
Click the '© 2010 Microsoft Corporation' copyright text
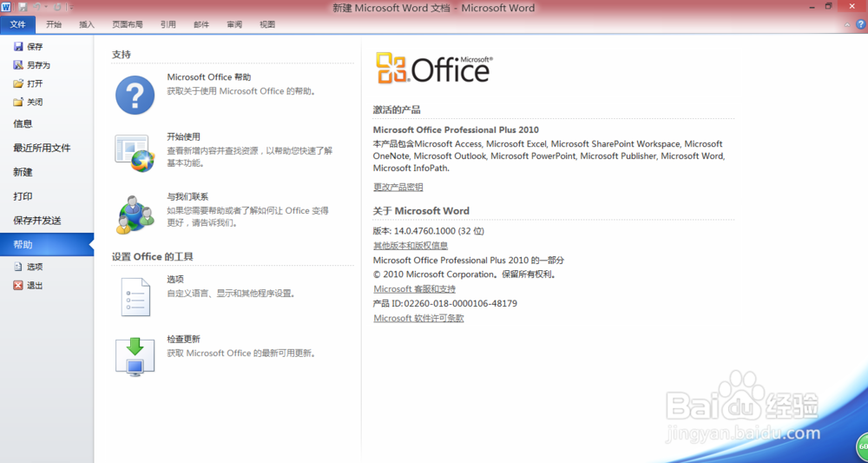tap(434, 274)
